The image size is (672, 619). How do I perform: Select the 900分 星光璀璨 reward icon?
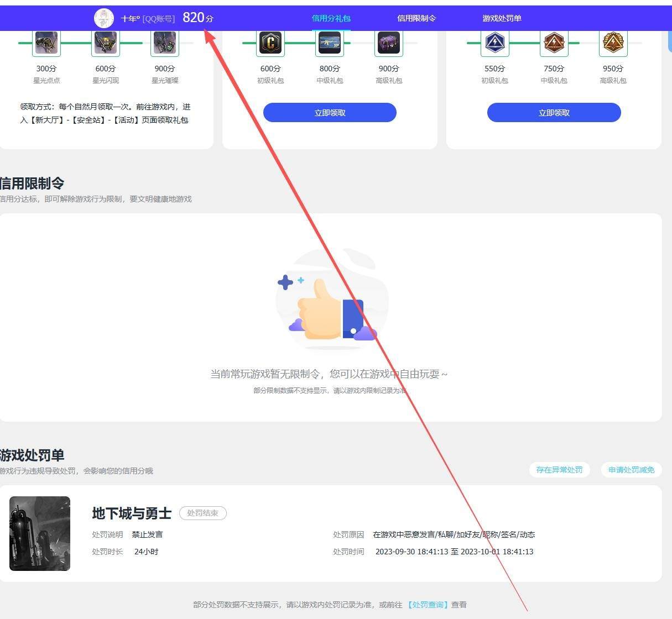pyautogui.click(x=165, y=43)
